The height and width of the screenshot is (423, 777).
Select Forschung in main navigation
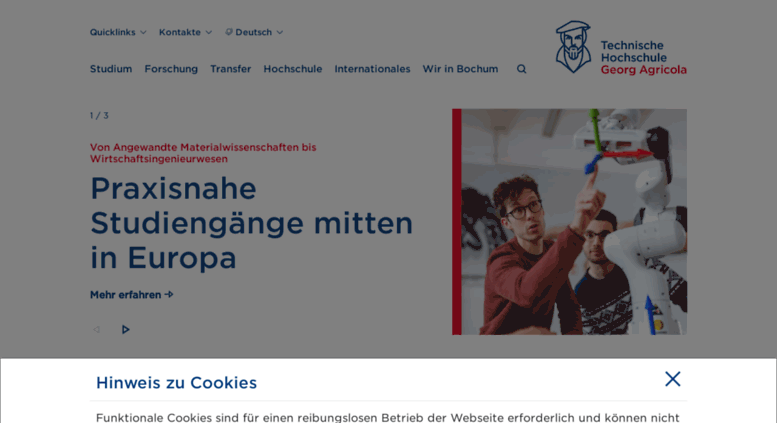[x=171, y=69]
